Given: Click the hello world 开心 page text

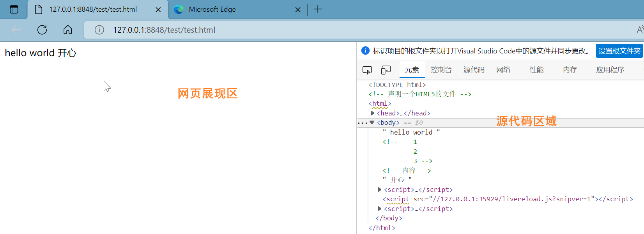Looking at the screenshot, I should click(x=41, y=53).
